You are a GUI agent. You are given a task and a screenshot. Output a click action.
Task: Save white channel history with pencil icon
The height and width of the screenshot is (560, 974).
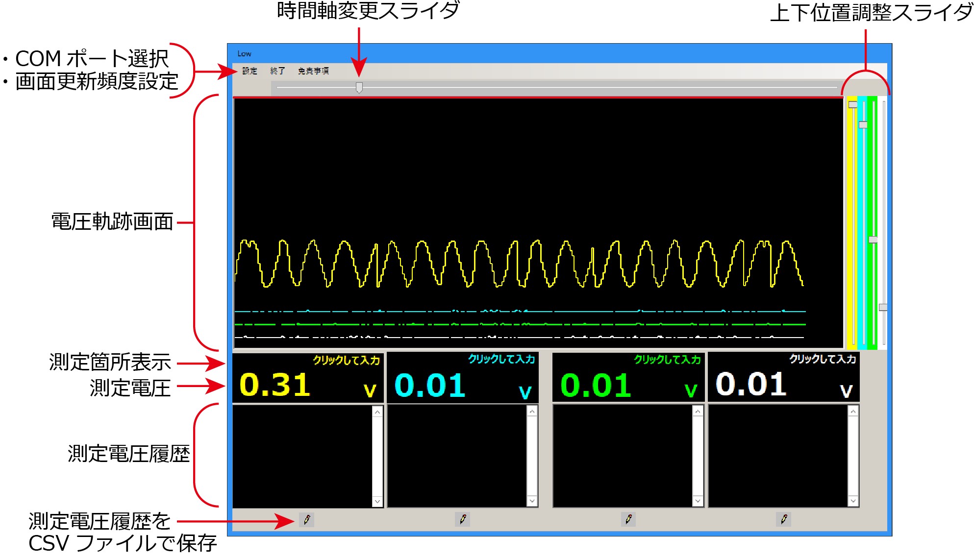click(x=783, y=519)
